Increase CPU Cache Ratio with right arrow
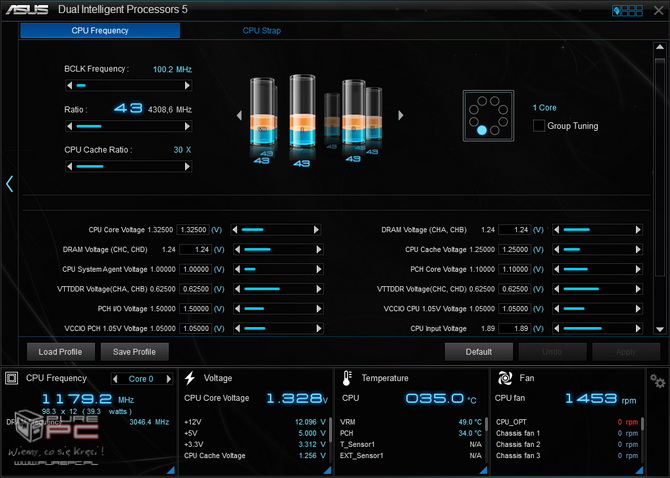 click(x=187, y=166)
